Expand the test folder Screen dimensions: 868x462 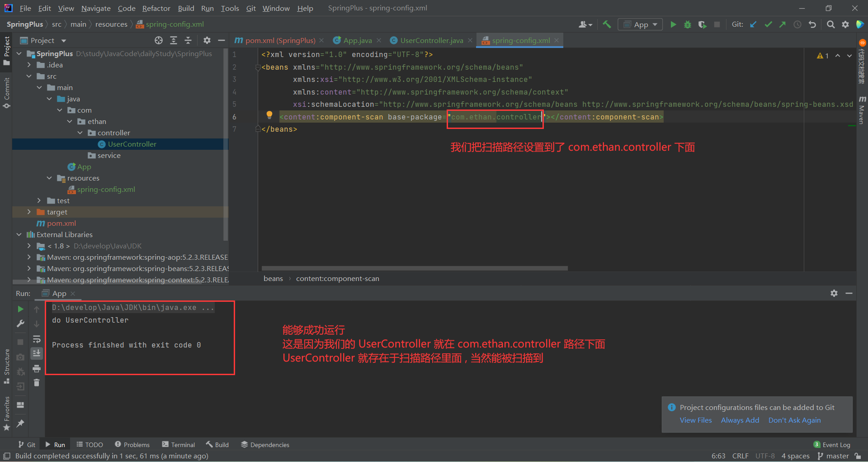coord(39,200)
